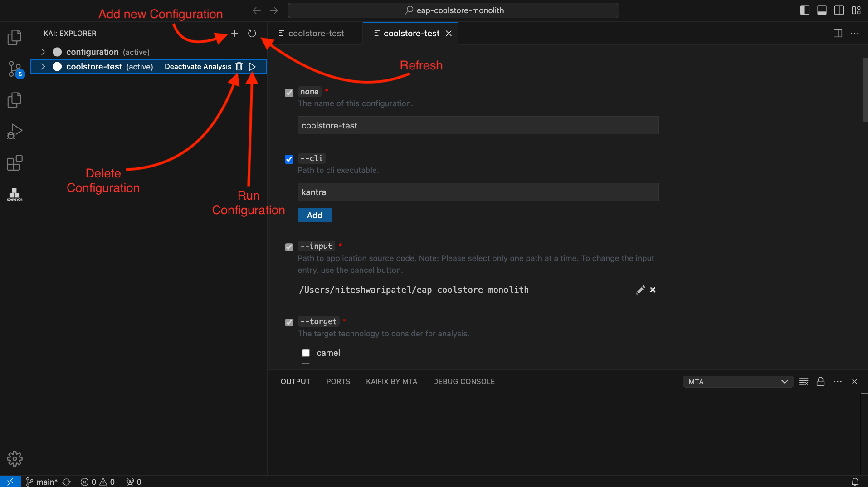Image resolution: width=868 pixels, height=487 pixels.
Task: Add a new configuration with plus icon
Action: 234,33
